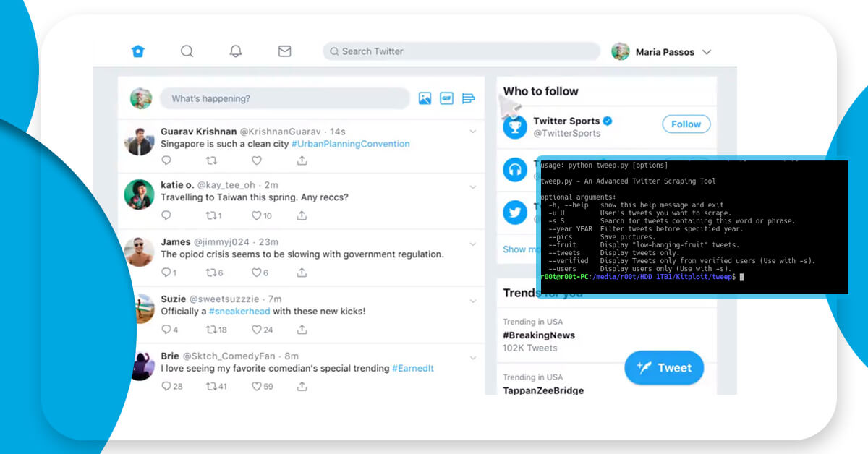This screenshot has width=868, height=454.
Task: Open katie o.'s profile picture
Action: click(x=139, y=195)
